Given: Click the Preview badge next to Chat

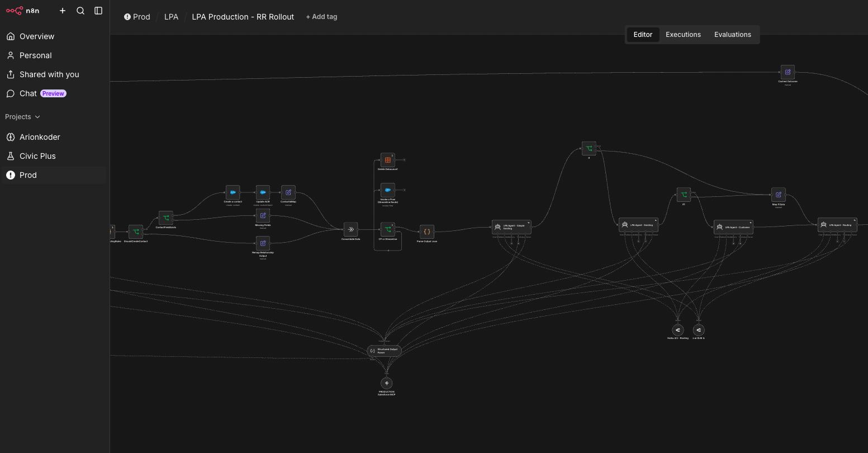Looking at the screenshot, I should [53, 93].
